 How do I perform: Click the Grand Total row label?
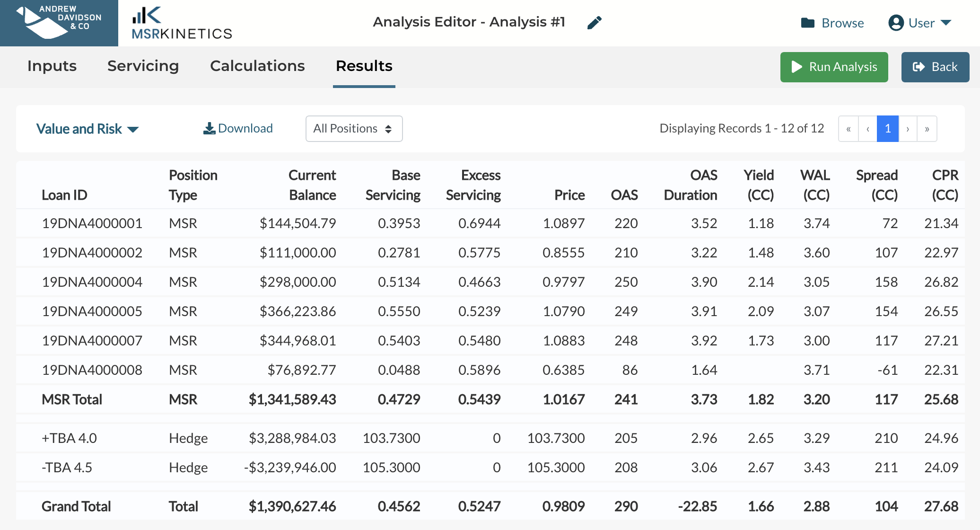76,506
